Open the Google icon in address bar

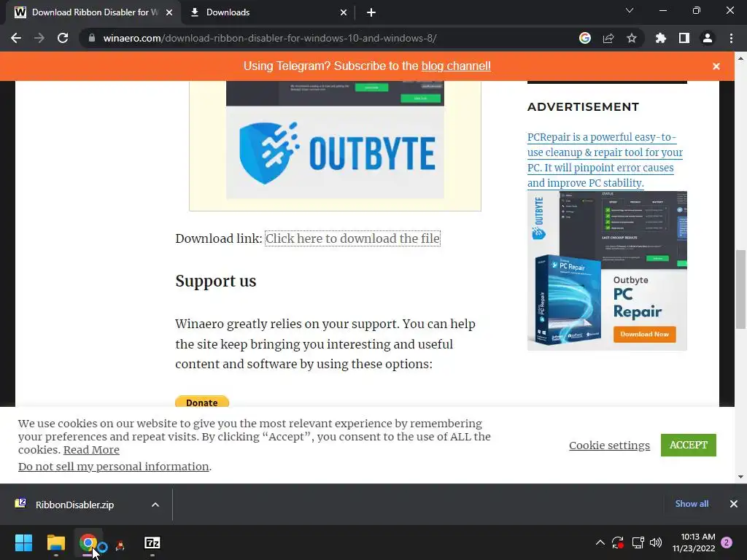tap(585, 38)
